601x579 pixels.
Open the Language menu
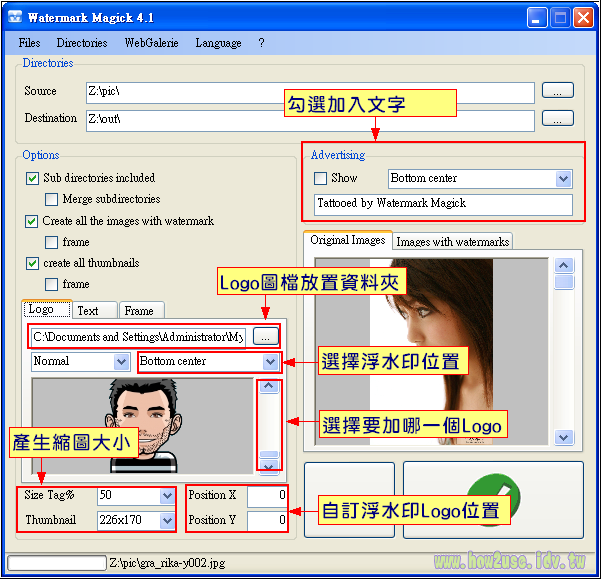218,43
